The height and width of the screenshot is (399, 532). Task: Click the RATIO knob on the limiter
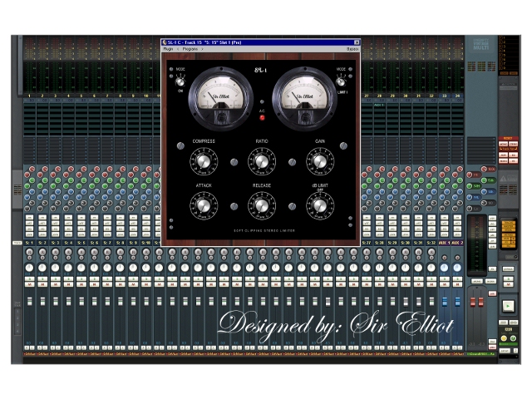pos(262,161)
